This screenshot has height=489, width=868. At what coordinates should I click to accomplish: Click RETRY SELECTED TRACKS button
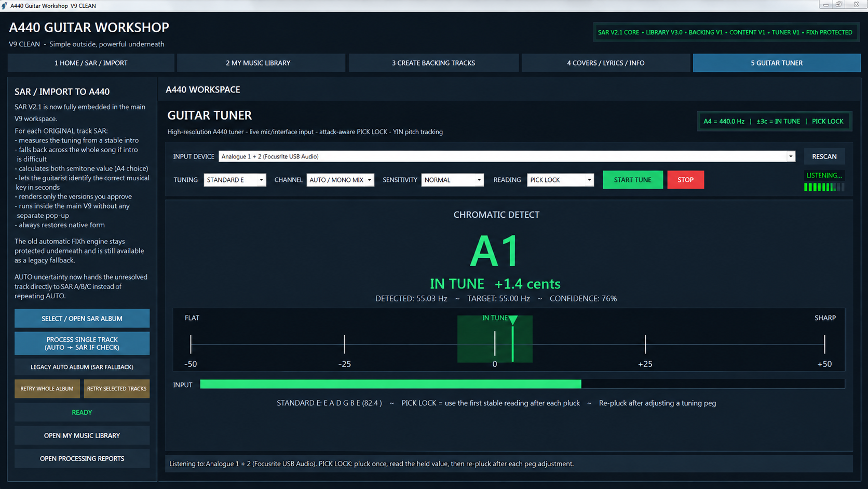point(117,389)
